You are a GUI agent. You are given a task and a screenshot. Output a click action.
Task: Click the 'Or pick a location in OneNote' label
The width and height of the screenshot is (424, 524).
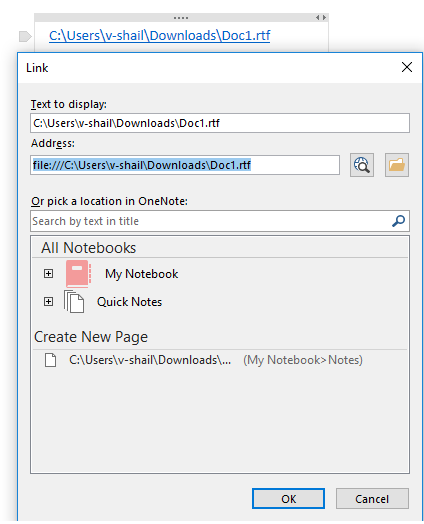coord(109,201)
